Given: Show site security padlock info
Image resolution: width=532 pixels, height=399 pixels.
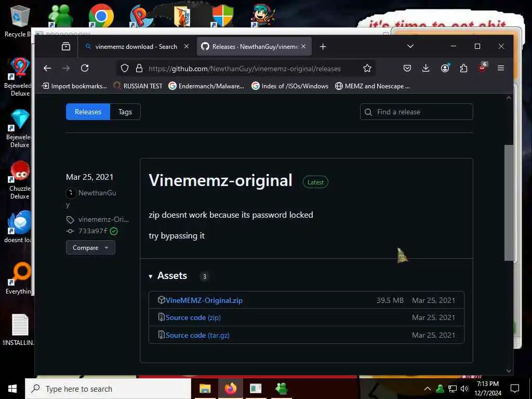Looking at the screenshot, I should point(139,68).
